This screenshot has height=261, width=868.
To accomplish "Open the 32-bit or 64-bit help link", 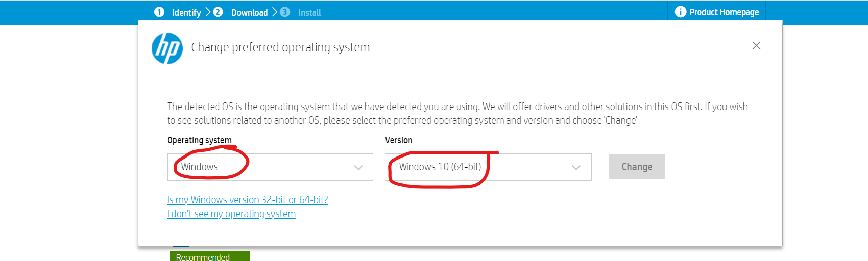I will tap(248, 200).
